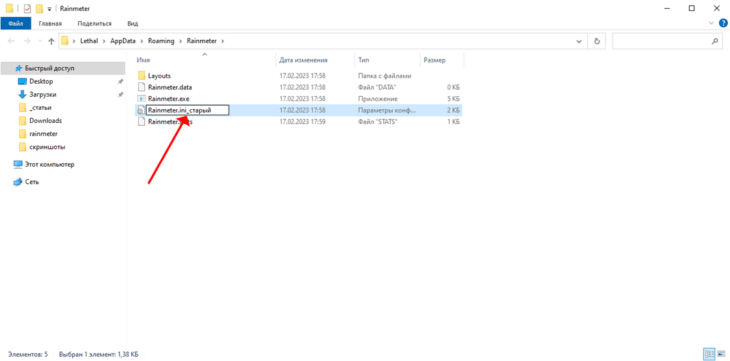Click the Приложение type cell
The width and height of the screenshot is (730, 361).
378,99
